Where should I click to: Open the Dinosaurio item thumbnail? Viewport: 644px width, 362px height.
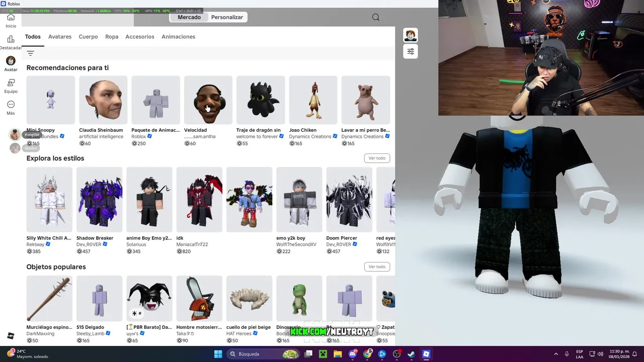click(299, 299)
